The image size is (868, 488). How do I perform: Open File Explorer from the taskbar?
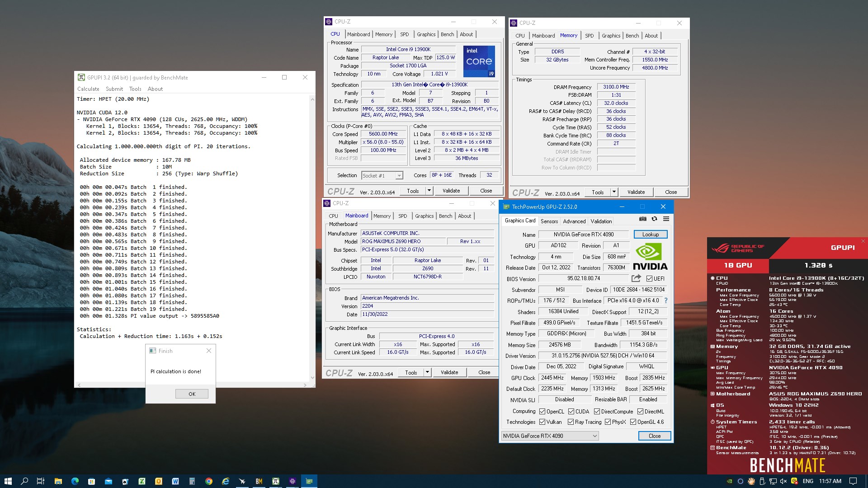click(58, 481)
